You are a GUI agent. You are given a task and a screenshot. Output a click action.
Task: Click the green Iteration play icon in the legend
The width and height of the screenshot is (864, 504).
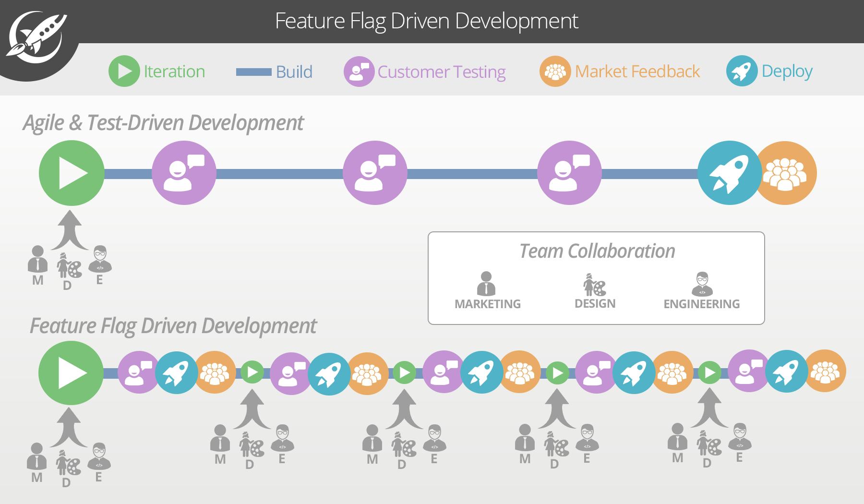[x=125, y=72]
